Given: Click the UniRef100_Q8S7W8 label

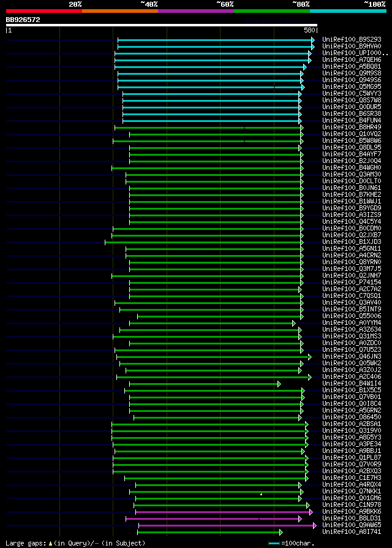Looking at the screenshot, I should 352,101.
